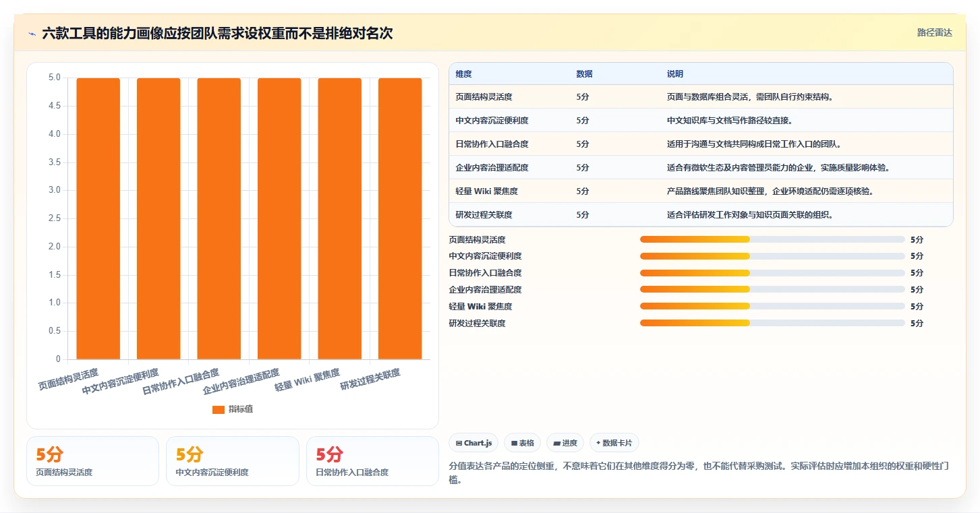Click the footnote paragraph beginning 分值表达各产品的定位侧重
980x513 pixels.
[x=698, y=473]
